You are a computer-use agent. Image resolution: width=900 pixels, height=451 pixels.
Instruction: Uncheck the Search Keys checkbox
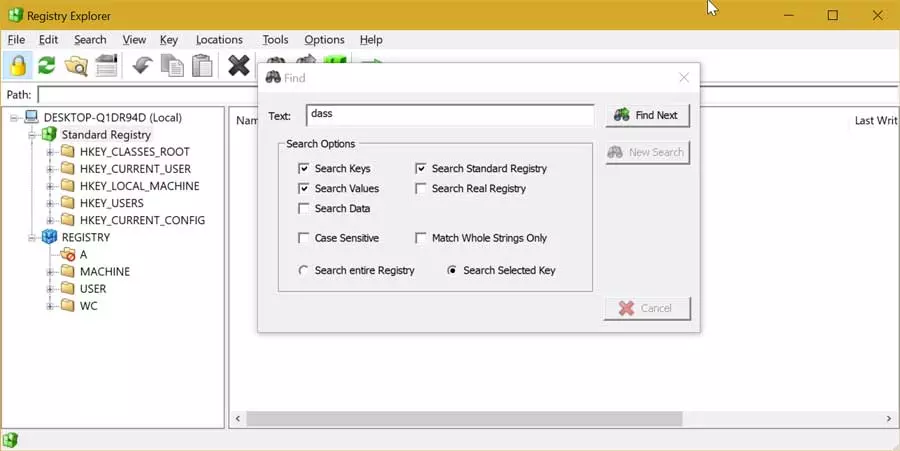click(x=304, y=168)
